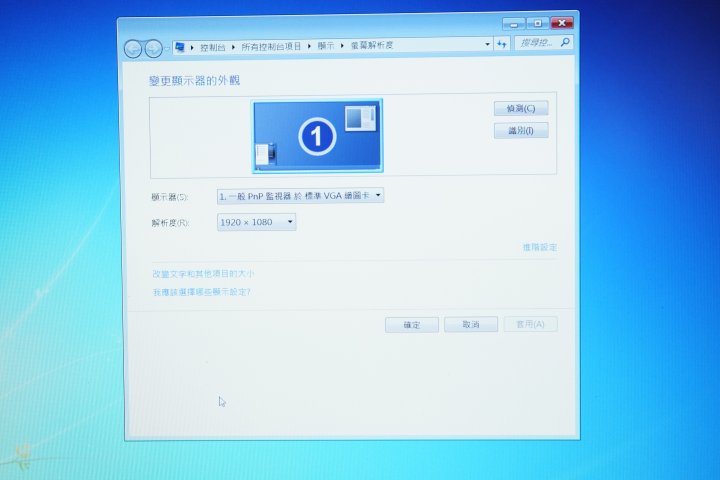This screenshot has height=480, width=720.
Task: Expand the arrow after 控制台 breadcrumb
Action: (233, 47)
